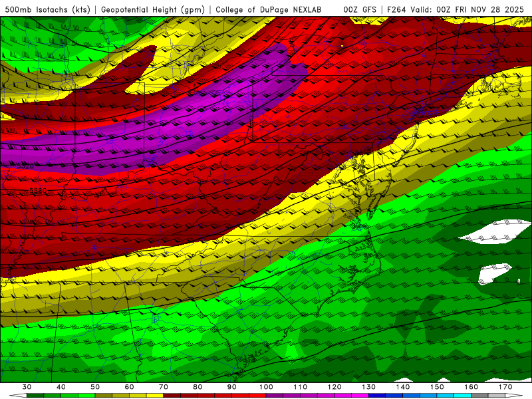Image resolution: width=532 pixels, height=399 pixels.
Task: Click the 'F264' forecast hour label
Action: tap(396, 9)
